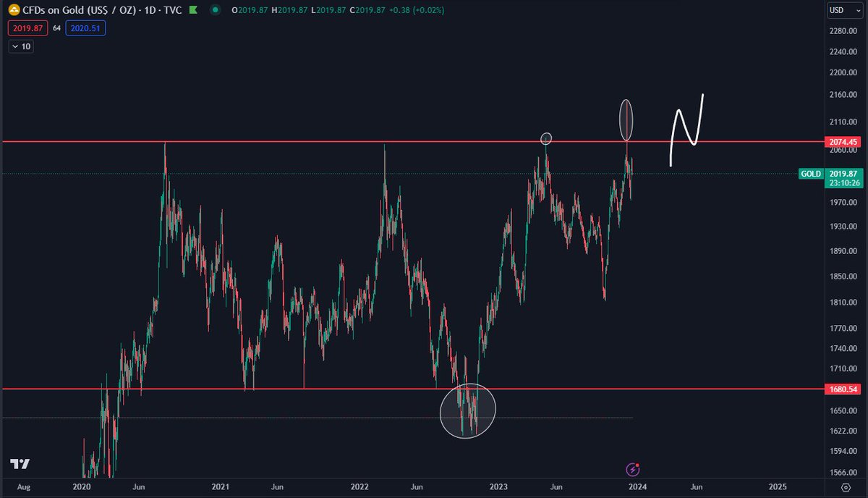868x498 pixels.
Task: Click price axis label 1890.00
Action: (x=843, y=252)
